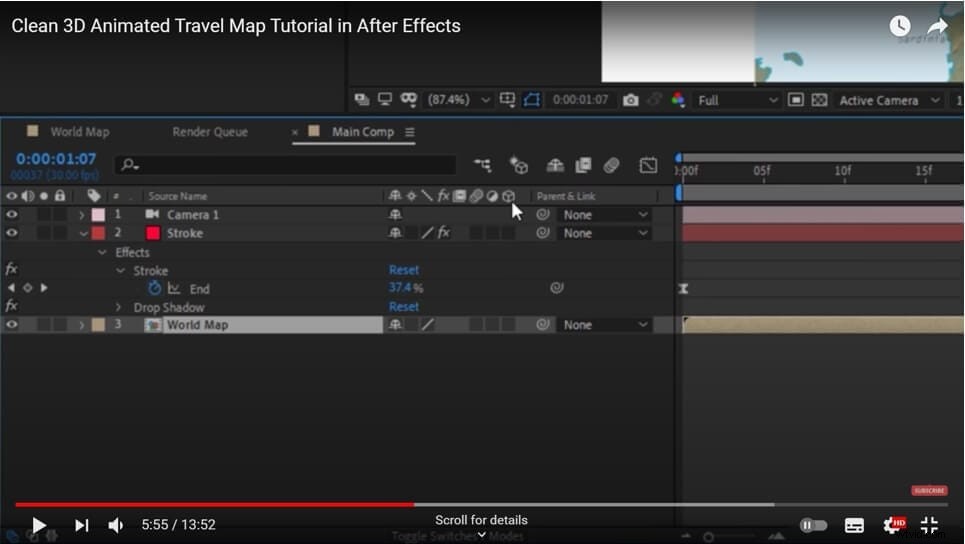Open parent dropdown for World Map layer
Viewport: 965px width, 544px height.
pyautogui.click(x=604, y=324)
